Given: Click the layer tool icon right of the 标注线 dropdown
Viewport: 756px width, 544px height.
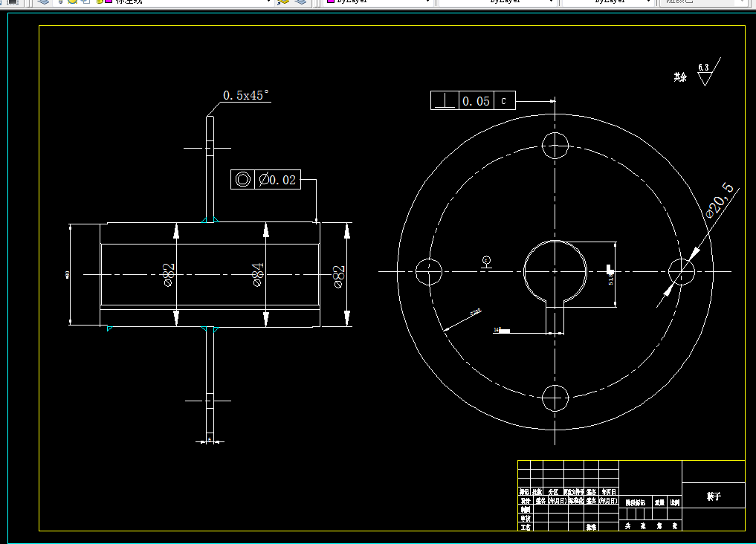Looking at the screenshot, I should pyautogui.click(x=283, y=2).
